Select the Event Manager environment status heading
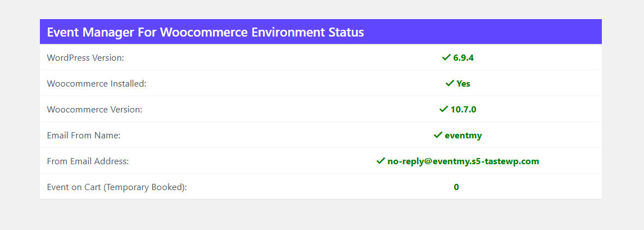Screen dimensions: 644x230 pyautogui.click(x=205, y=32)
